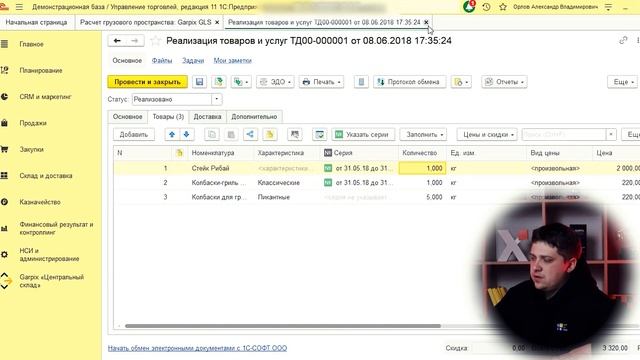The width and height of the screenshot is (640, 360).
Task: Open Закупки sidebar section
Action: (31, 149)
